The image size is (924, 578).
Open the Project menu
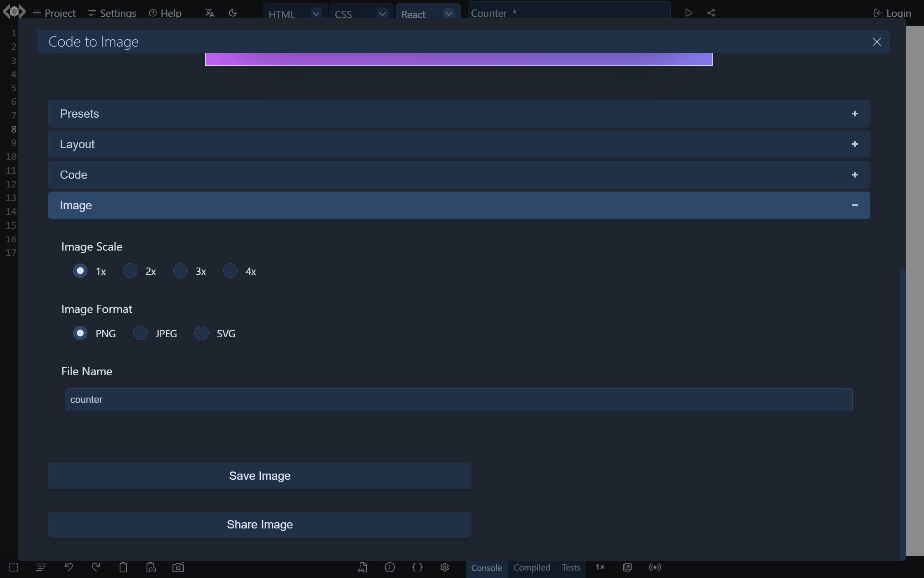click(54, 13)
